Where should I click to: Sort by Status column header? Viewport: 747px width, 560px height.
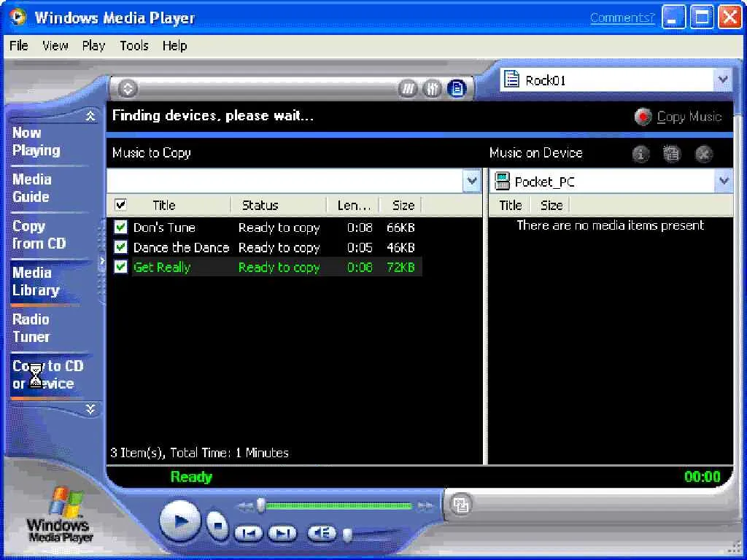tap(279, 205)
